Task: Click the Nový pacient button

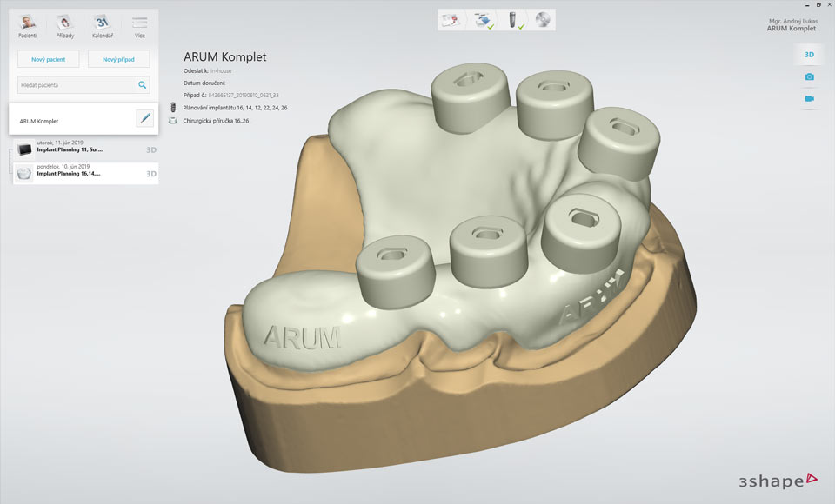Action: (x=49, y=59)
